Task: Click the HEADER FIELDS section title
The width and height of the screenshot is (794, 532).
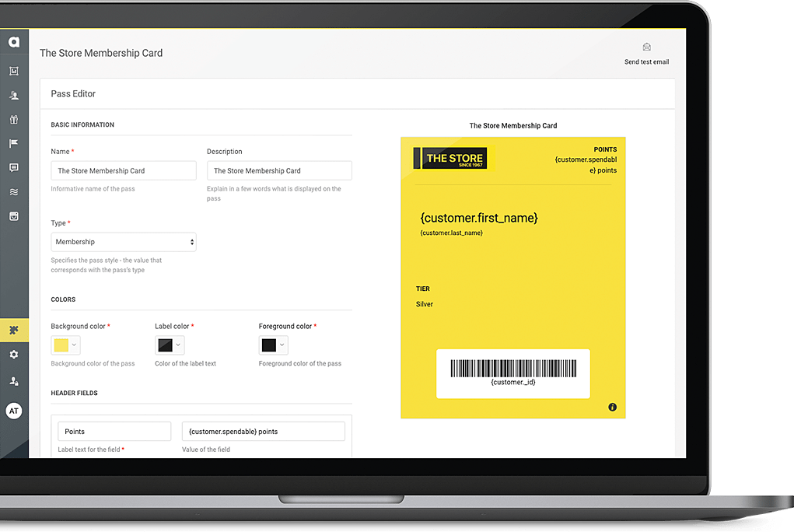Action: point(75,394)
